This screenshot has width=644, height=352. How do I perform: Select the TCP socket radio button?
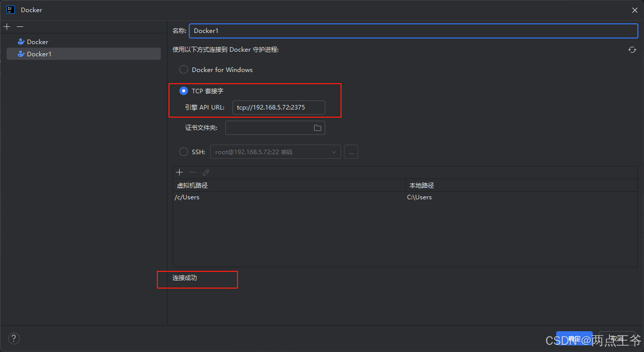coord(184,91)
